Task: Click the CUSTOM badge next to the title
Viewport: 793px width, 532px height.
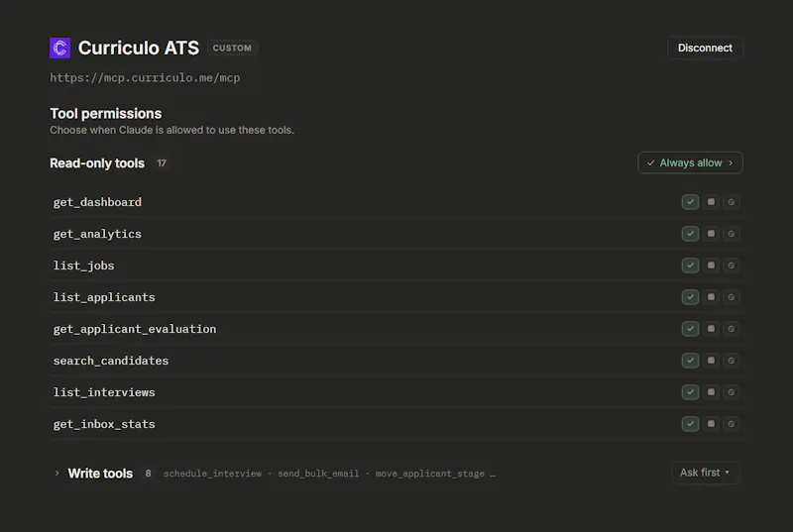Action: pyautogui.click(x=232, y=48)
